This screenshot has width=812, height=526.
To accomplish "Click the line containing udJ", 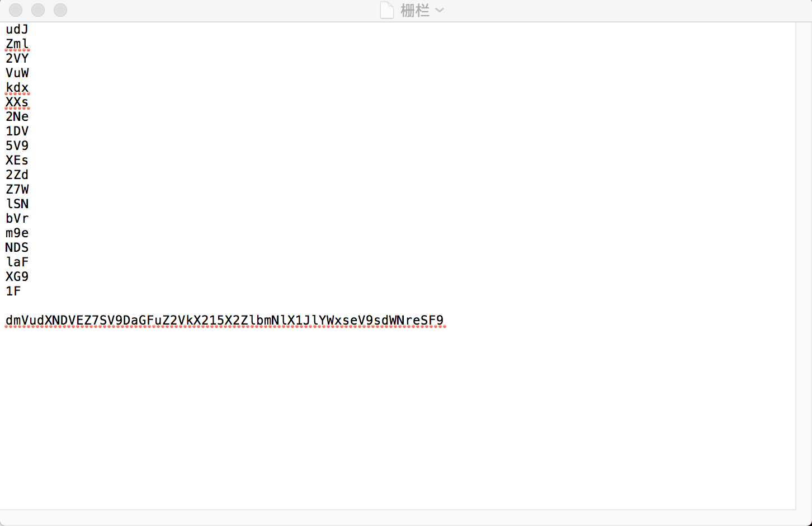I will (17, 29).
